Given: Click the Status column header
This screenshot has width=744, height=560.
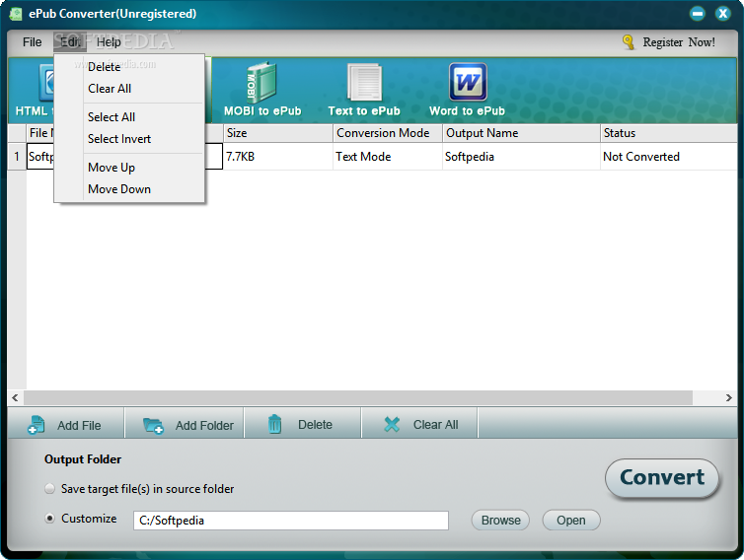Looking at the screenshot, I should [669, 133].
